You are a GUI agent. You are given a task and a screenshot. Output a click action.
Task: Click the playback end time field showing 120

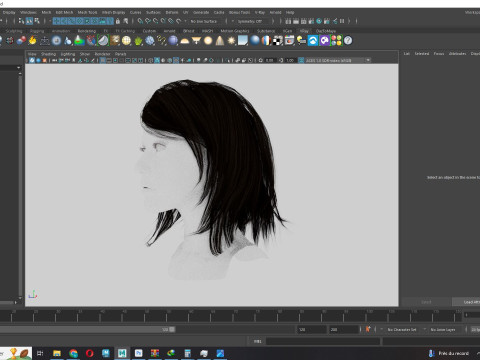pyautogui.click(x=312, y=329)
